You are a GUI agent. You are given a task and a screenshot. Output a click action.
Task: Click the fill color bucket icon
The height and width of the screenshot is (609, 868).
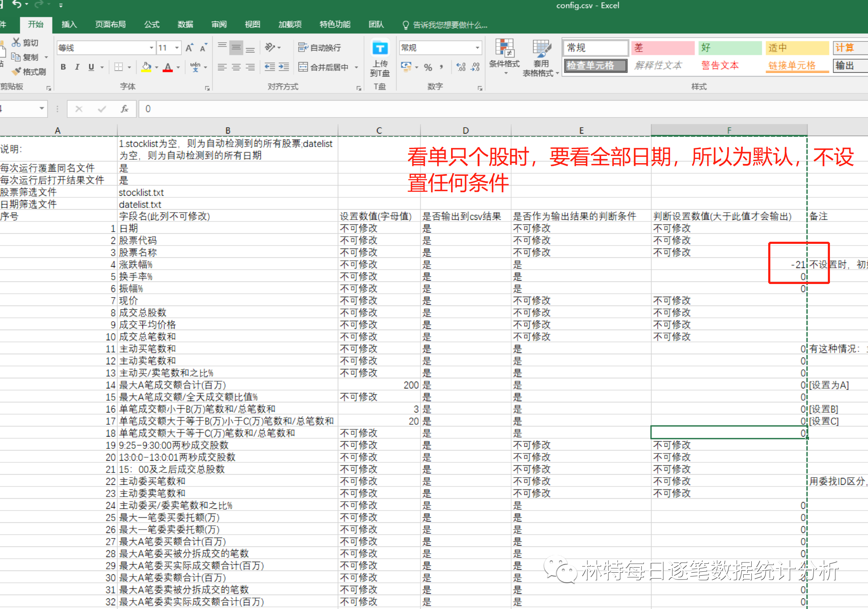point(146,67)
